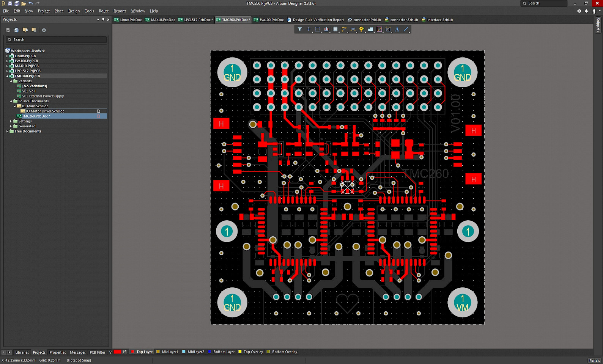
Task: Click the Save All icon in title bar
Action: (x=17, y=3)
